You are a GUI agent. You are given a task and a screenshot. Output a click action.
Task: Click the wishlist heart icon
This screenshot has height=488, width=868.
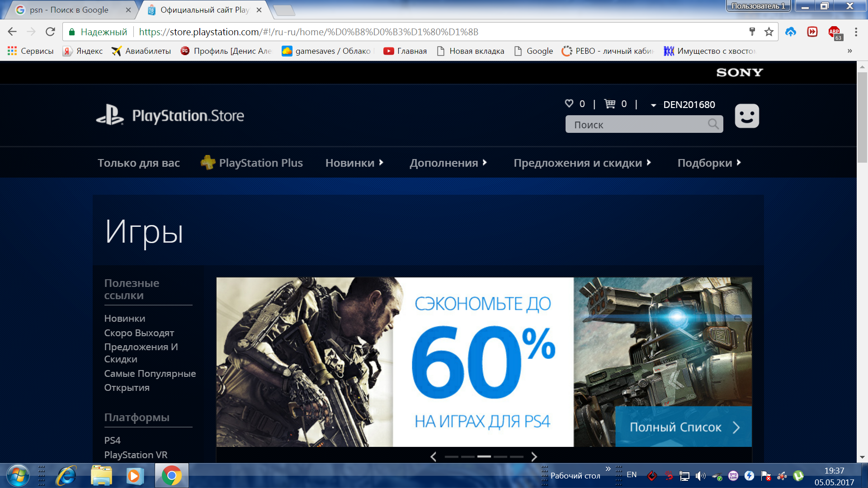pyautogui.click(x=569, y=104)
